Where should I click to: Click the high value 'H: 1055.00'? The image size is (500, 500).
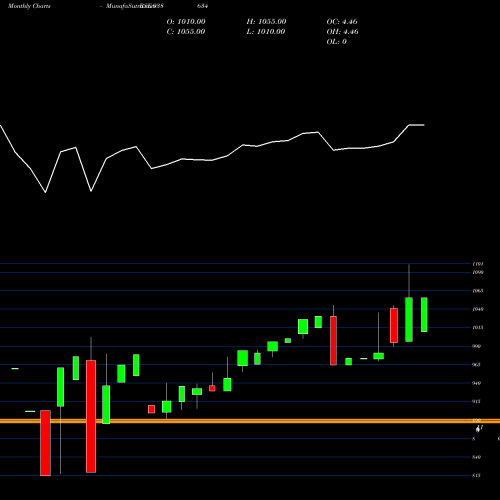tap(266, 21)
